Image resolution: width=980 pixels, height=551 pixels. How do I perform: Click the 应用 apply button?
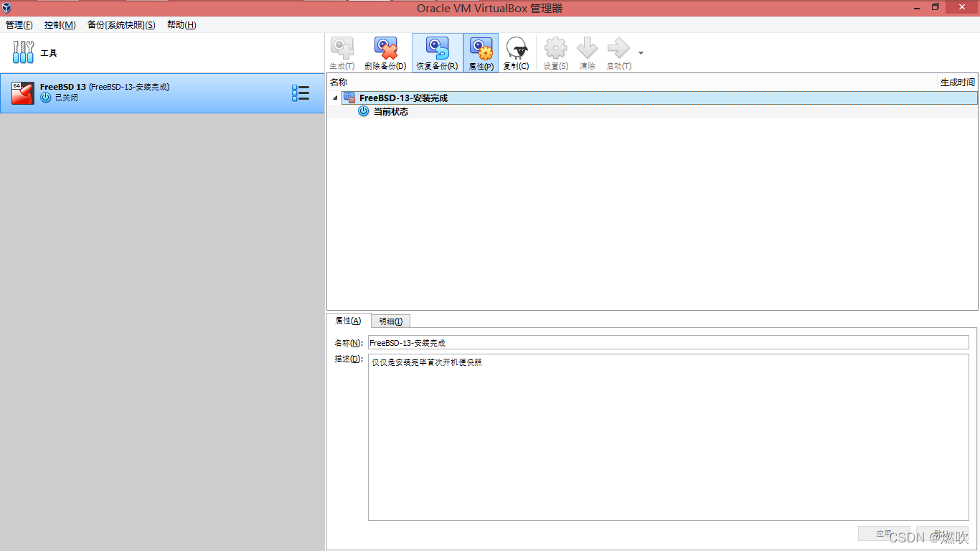pyautogui.click(x=884, y=534)
